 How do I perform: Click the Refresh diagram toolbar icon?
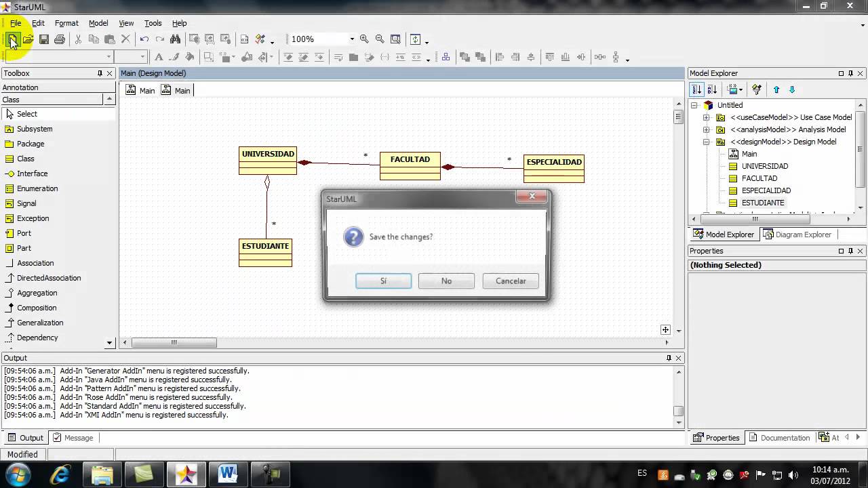pos(416,39)
